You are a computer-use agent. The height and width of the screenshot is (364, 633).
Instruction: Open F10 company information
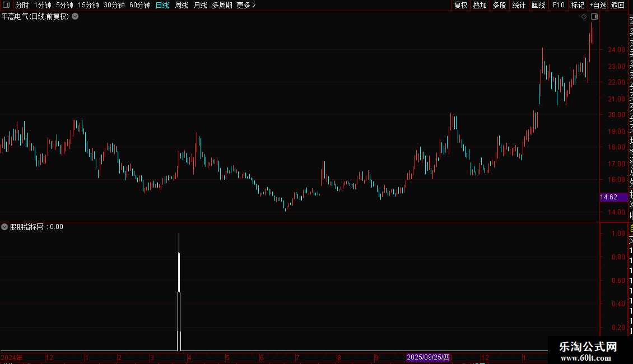(558, 5)
